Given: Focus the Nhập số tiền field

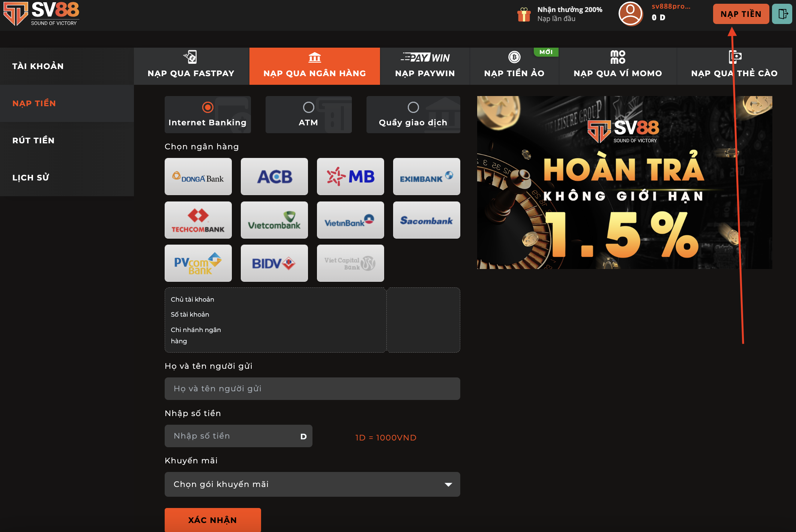Looking at the screenshot, I should click(x=238, y=436).
